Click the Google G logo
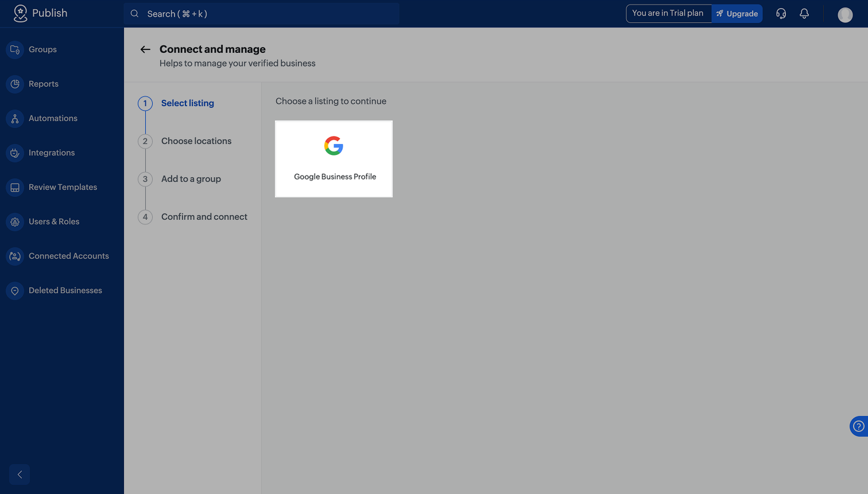 334,146
